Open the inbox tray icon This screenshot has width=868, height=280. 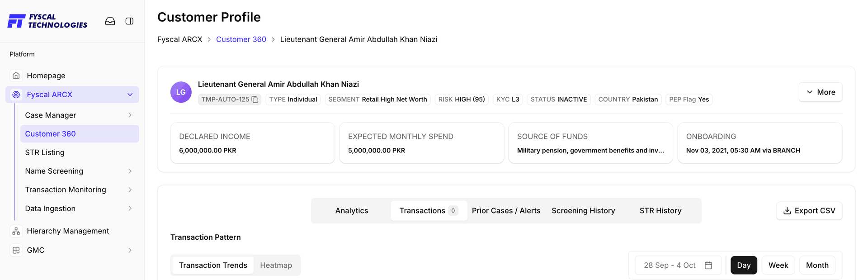tap(110, 21)
